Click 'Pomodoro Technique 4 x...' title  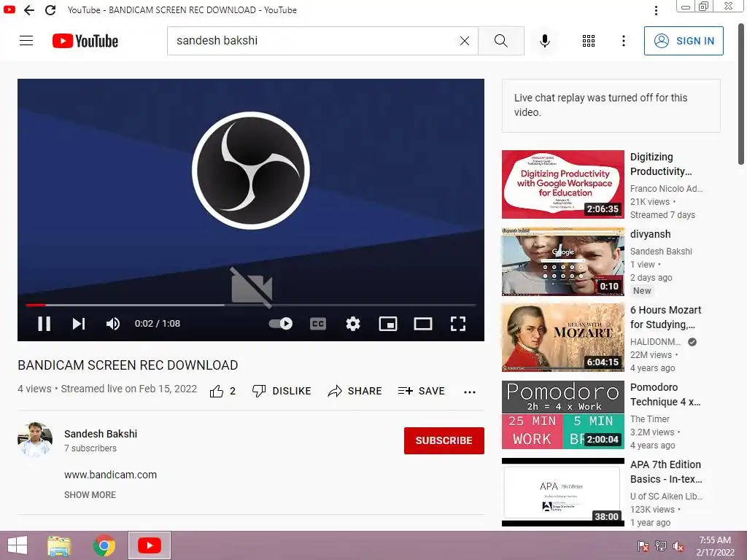point(665,394)
